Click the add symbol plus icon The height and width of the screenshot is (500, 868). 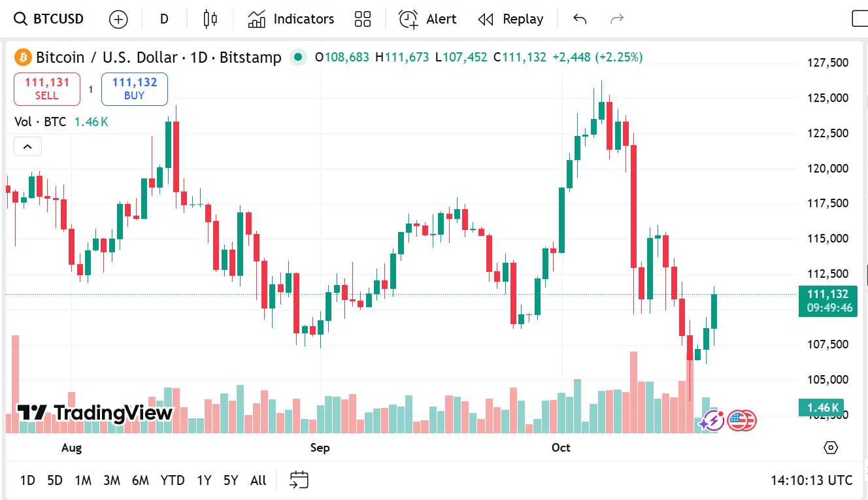click(x=118, y=19)
